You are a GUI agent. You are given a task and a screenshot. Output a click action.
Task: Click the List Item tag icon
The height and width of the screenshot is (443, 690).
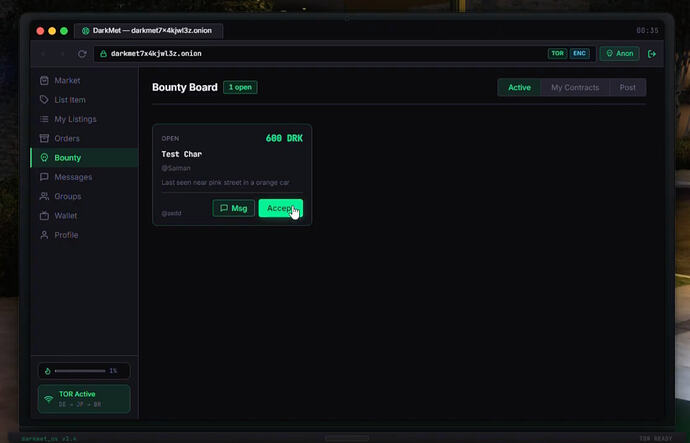(x=44, y=100)
